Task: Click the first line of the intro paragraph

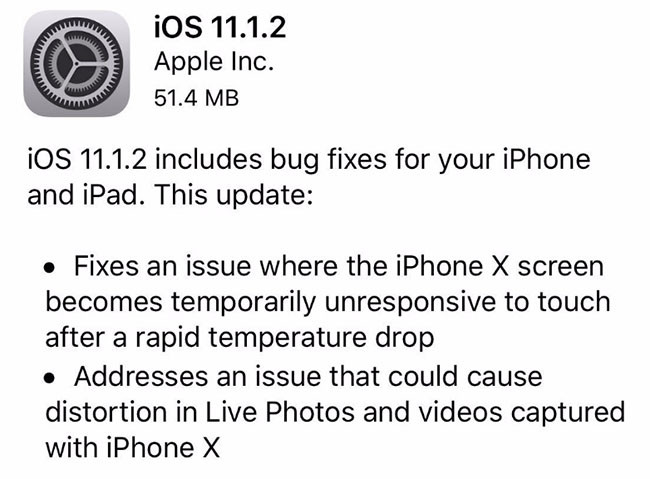Action: (x=309, y=160)
